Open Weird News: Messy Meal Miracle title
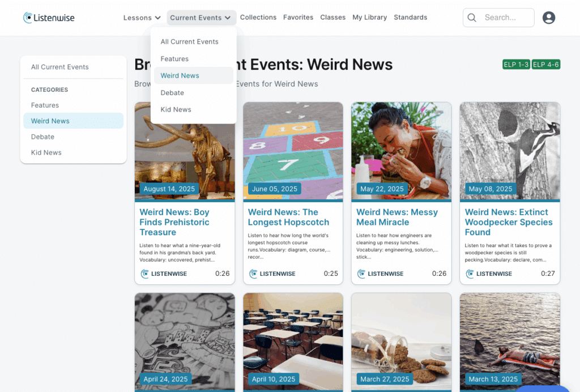This screenshot has height=392, width=580. click(397, 217)
